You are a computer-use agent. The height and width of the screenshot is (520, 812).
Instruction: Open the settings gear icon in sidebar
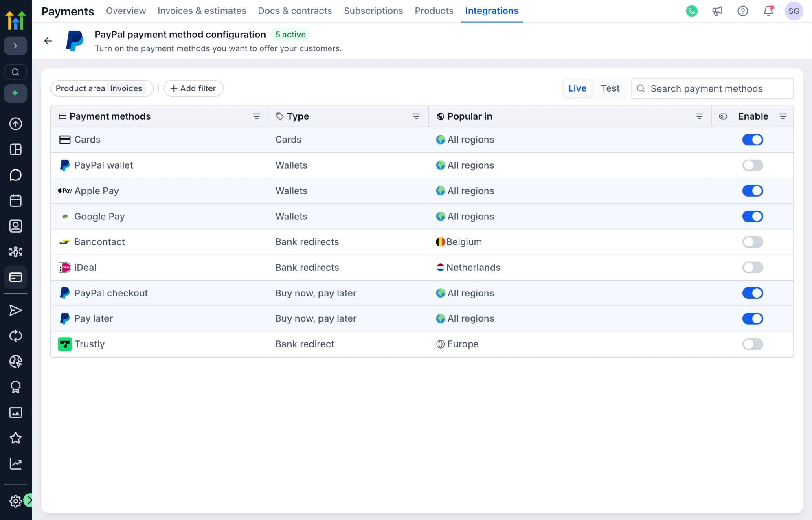click(15, 501)
